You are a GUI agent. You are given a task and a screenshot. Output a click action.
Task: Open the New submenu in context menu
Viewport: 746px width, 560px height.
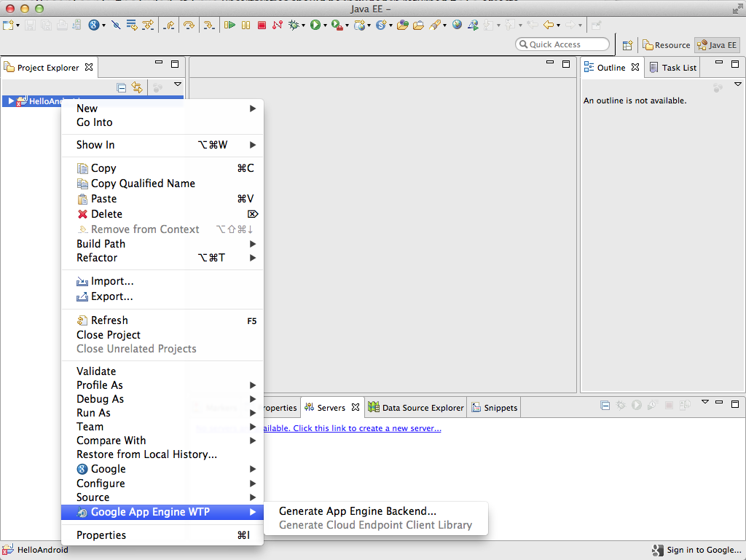(x=162, y=109)
